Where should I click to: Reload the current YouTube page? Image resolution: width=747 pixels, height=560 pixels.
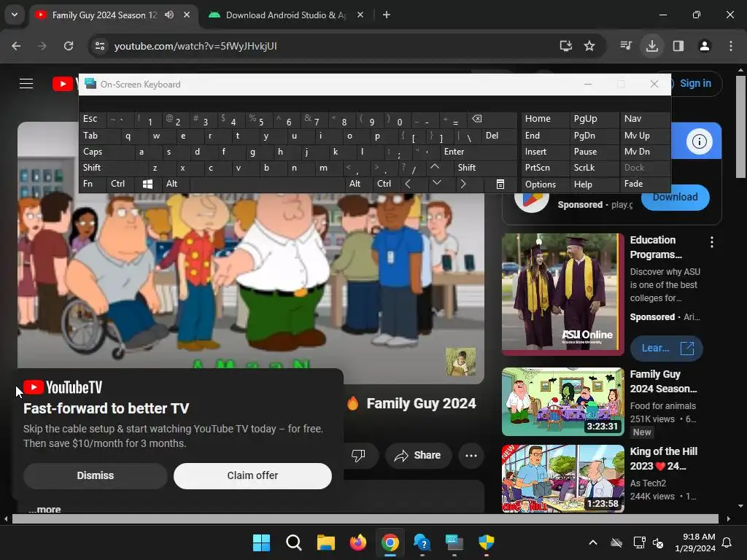(x=69, y=46)
